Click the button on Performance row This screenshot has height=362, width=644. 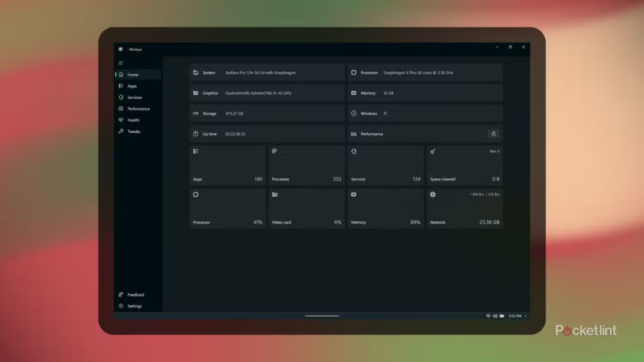tap(494, 134)
